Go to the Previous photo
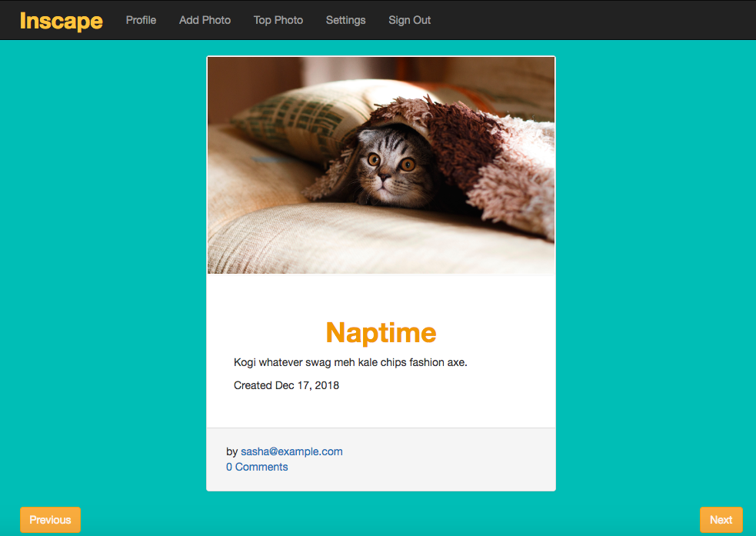 point(50,520)
